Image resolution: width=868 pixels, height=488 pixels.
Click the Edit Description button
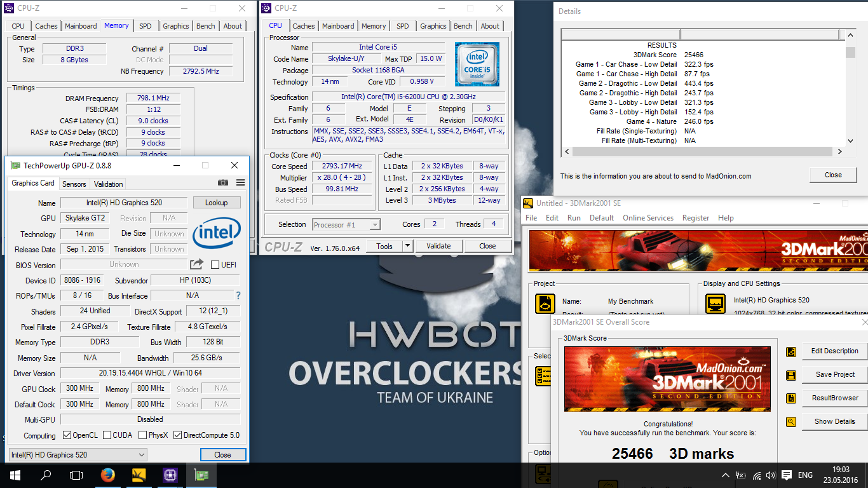click(834, 351)
